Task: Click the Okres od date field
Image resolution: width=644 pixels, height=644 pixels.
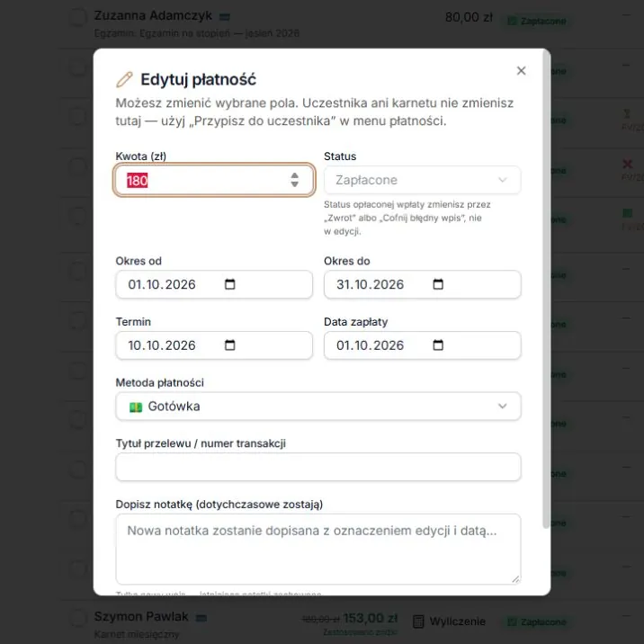Action: [x=213, y=284]
